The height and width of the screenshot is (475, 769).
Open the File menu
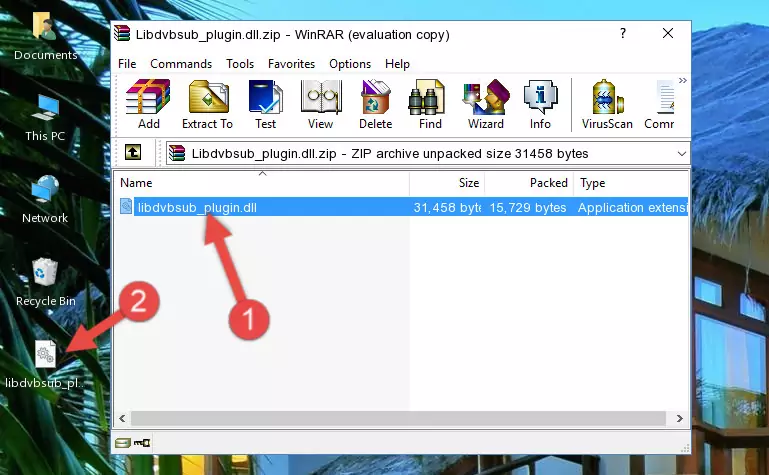pos(127,64)
